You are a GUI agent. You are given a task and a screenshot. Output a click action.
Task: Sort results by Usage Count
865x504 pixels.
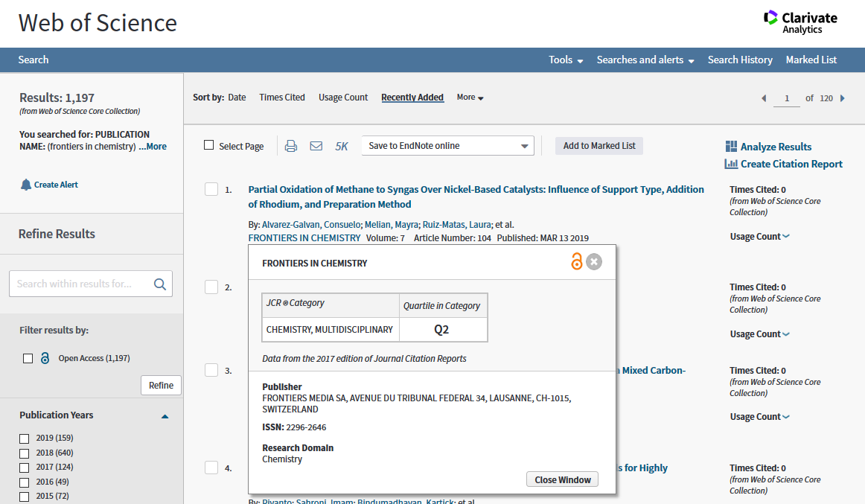tap(343, 98)
